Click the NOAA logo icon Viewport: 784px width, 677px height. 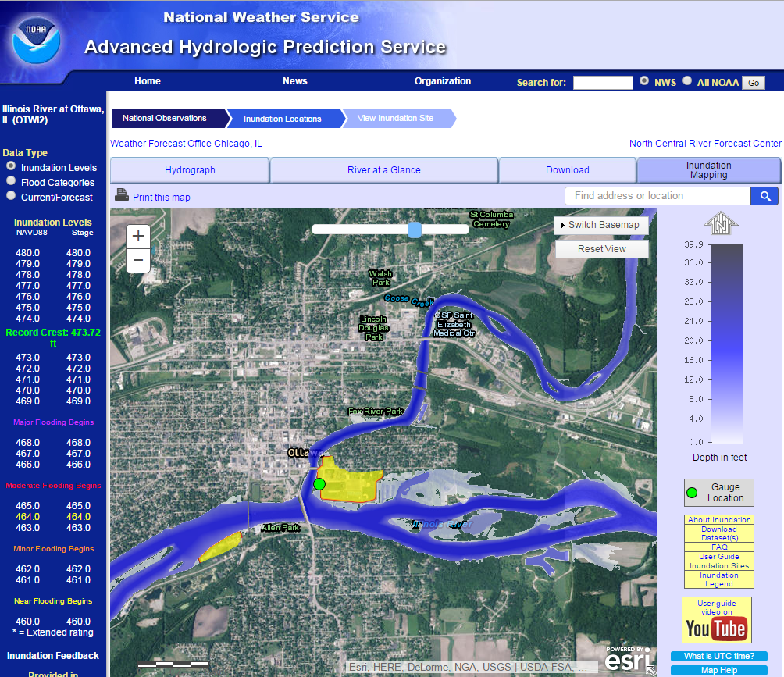tap(35, 41)
